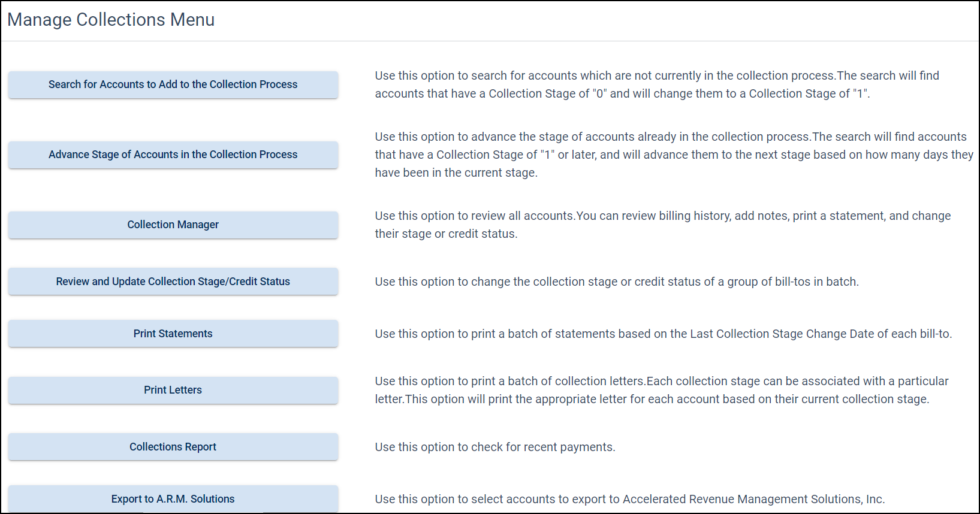This screenshot has height=514, width=980.
Task: Click the Manage Collections Menu heading
Action: [111, 20]
